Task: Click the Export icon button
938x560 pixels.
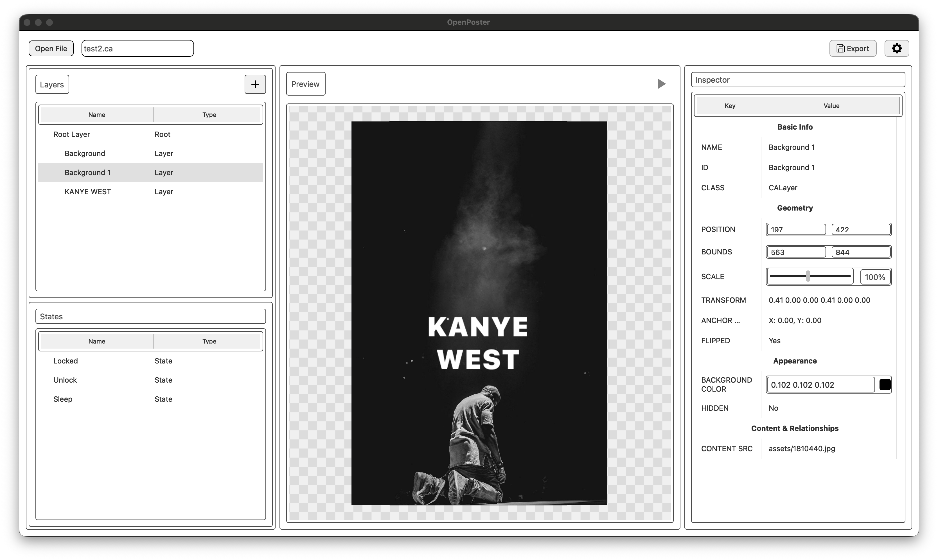Action: [x=840, y=48]
